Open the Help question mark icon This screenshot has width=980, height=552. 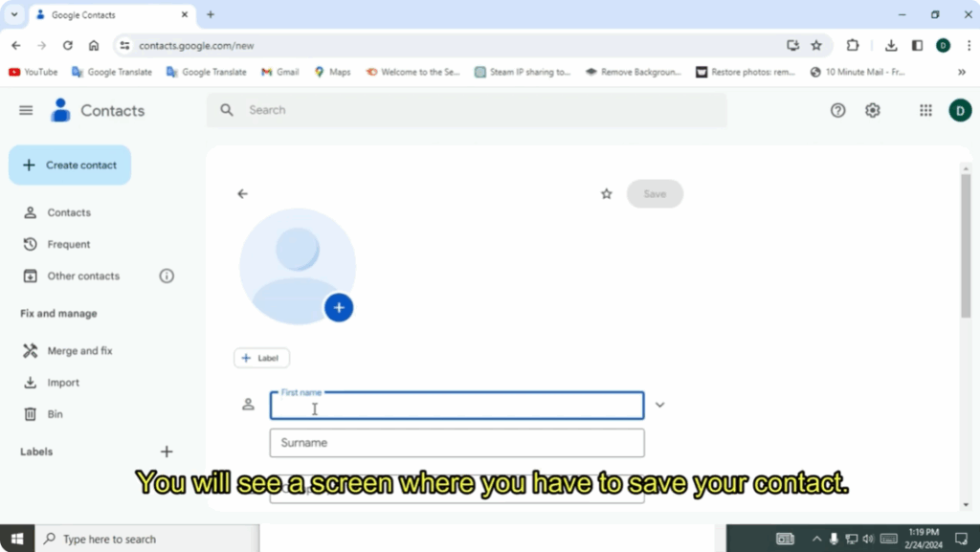(837, 110)
